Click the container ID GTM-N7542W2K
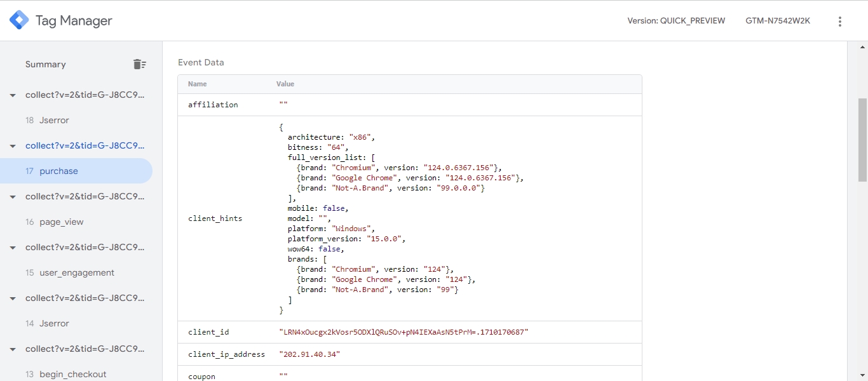The image size is (868, 381). pos(778,21)
